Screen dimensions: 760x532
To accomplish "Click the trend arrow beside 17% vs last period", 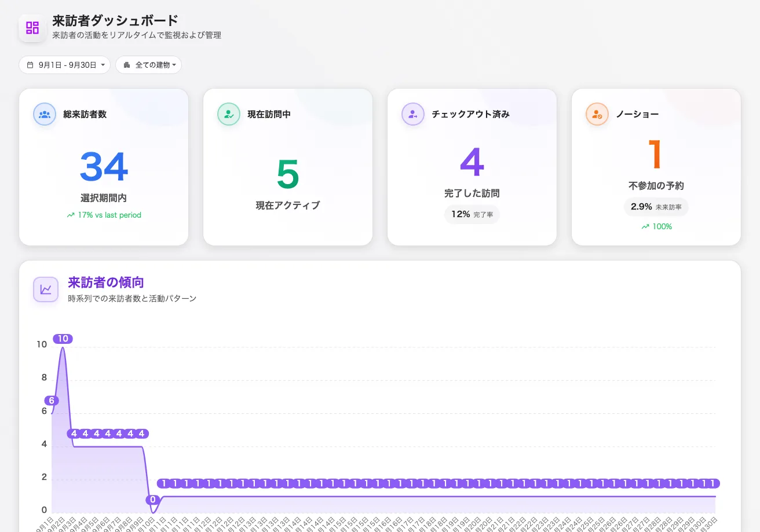I will [x=71, y=215].
